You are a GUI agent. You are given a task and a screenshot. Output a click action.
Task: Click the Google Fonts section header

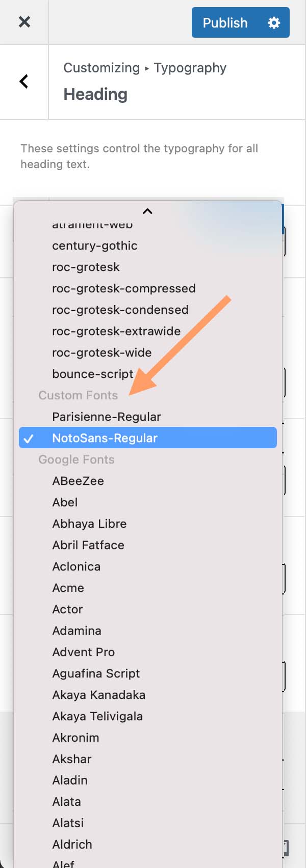tap(76, 459)
